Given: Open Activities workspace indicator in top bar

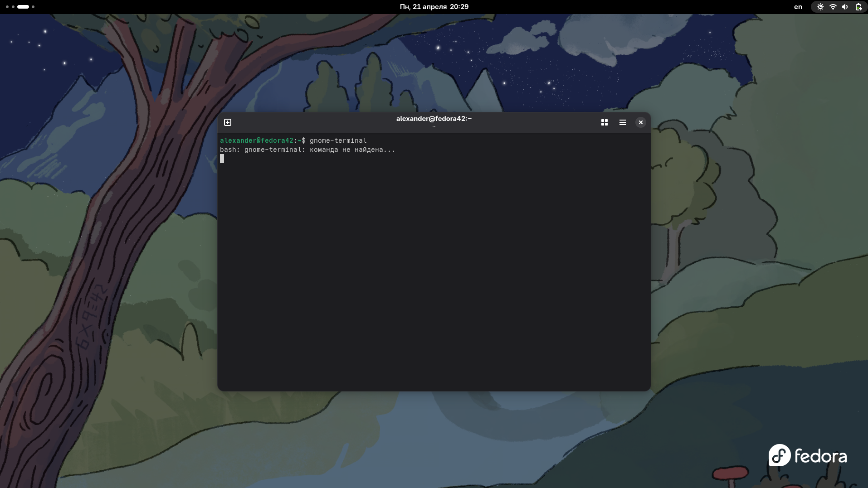Looking at the screenshot, I should [x=20, y=7].
